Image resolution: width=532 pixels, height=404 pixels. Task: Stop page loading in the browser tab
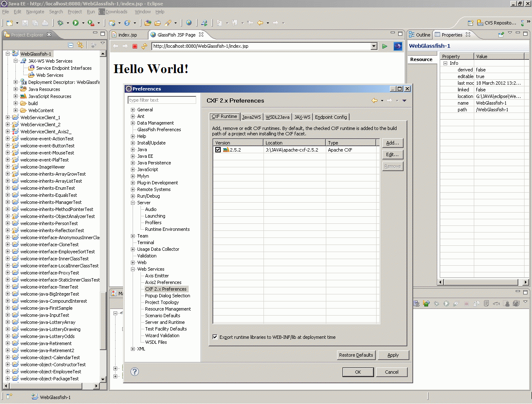(x=135, y=46)
